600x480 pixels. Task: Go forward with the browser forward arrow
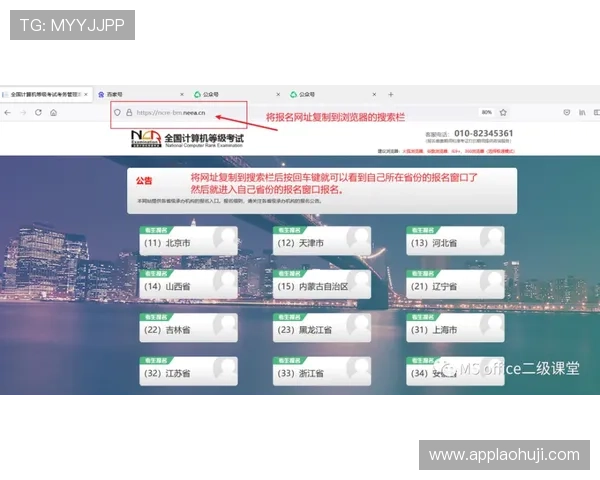tap(23, 113)
